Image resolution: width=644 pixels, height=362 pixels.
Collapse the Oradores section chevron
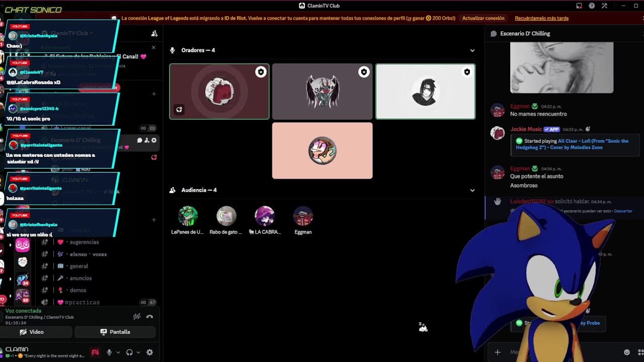pos(472,50)
